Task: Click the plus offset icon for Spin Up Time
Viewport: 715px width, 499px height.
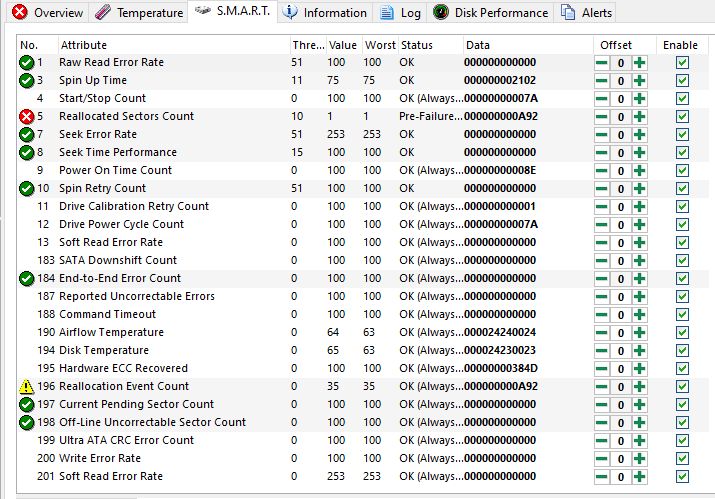Action: (x=639, y=81)
